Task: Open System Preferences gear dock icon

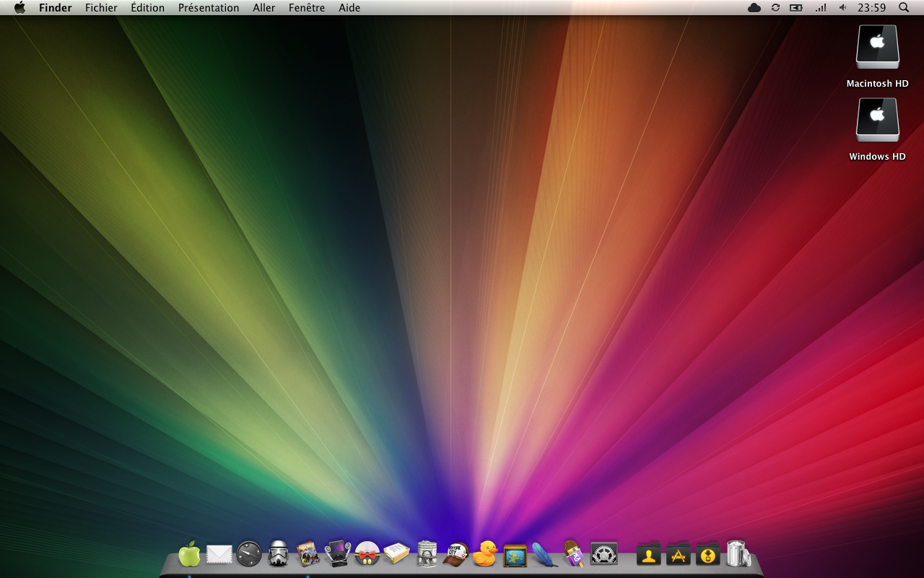Action: click(x=603, y=554)
